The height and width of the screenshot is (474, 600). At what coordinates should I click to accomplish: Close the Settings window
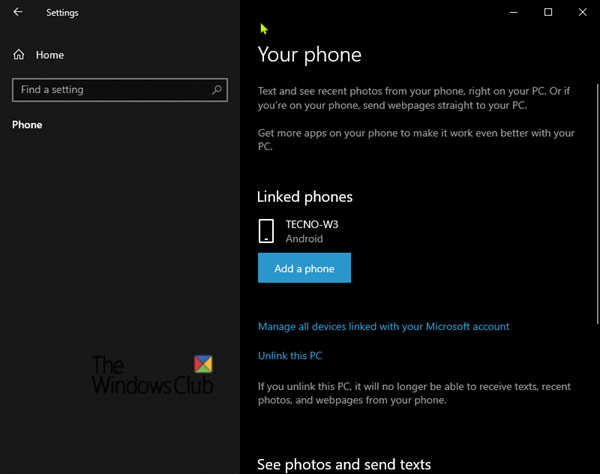coord(582,12)
